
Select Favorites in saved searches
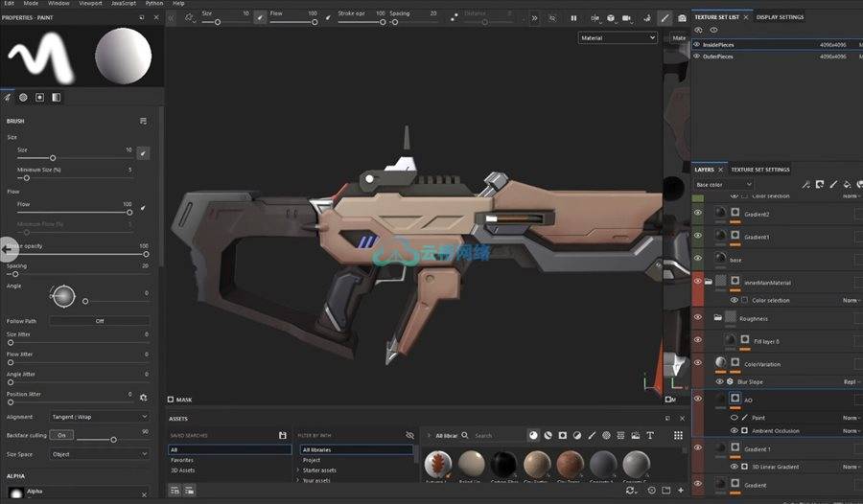point(181,460)
